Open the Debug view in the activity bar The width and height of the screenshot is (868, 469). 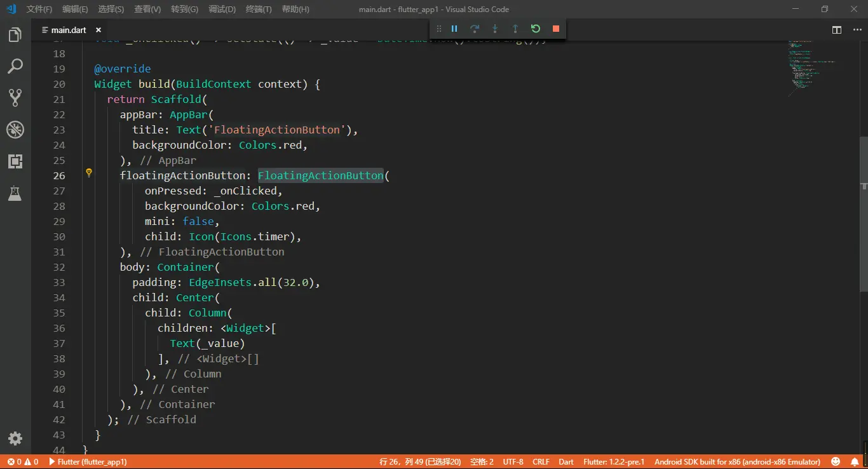tap(15, 130)
